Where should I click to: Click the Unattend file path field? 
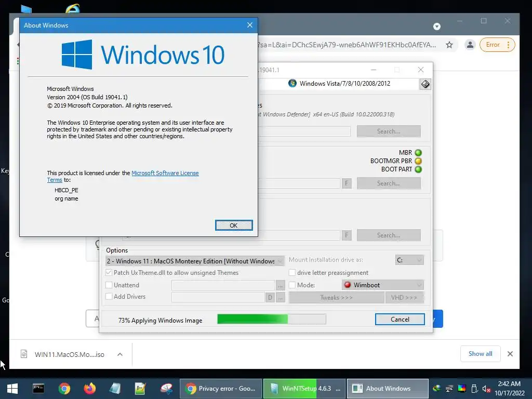[223, 285]
